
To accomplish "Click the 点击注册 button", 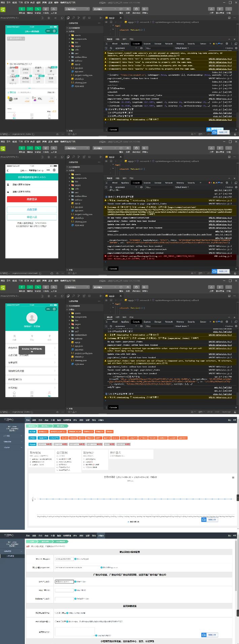I will coord(32,209).
